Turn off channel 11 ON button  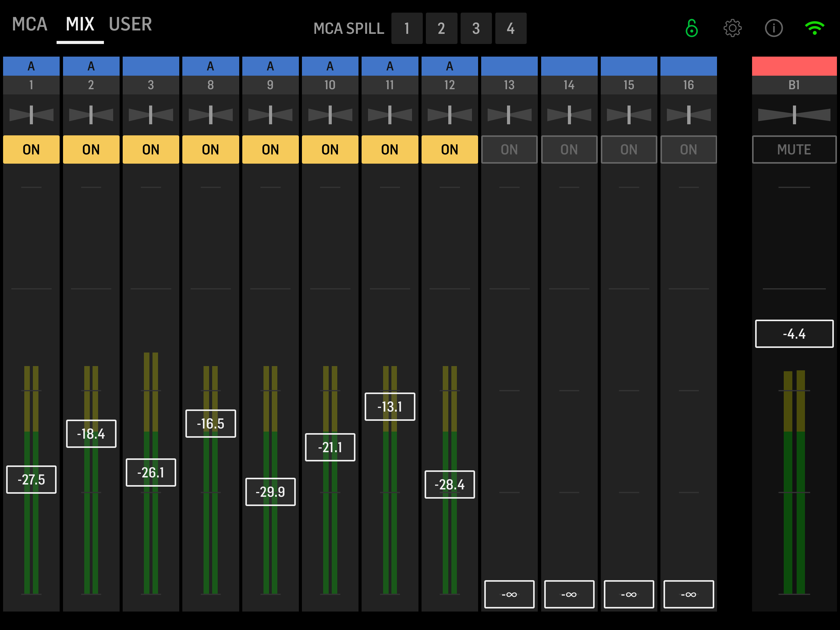pos(390,149)
